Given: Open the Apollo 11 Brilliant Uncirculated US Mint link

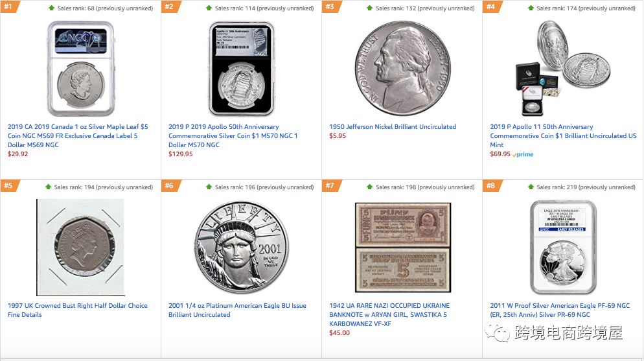Looking at the screenshot, I should coord(563,136).
